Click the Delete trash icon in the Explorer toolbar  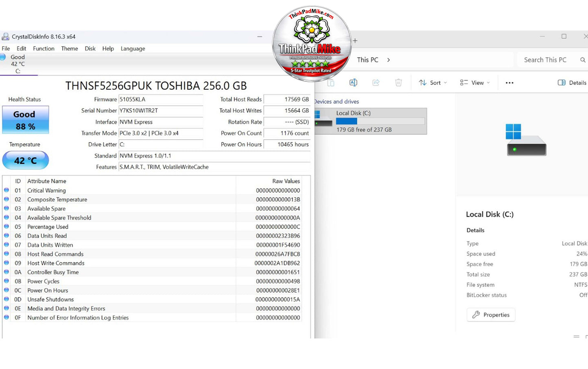click(x=398, y=82)
